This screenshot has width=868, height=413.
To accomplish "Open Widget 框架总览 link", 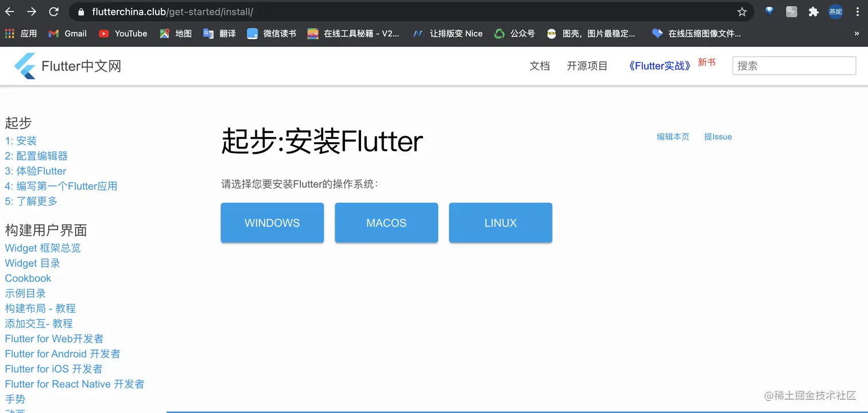I will (43, 248).
